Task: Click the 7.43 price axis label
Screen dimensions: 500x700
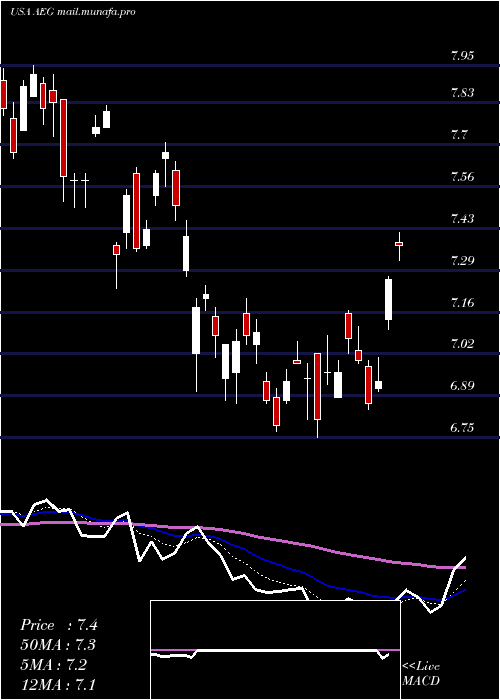Action: 462,219
